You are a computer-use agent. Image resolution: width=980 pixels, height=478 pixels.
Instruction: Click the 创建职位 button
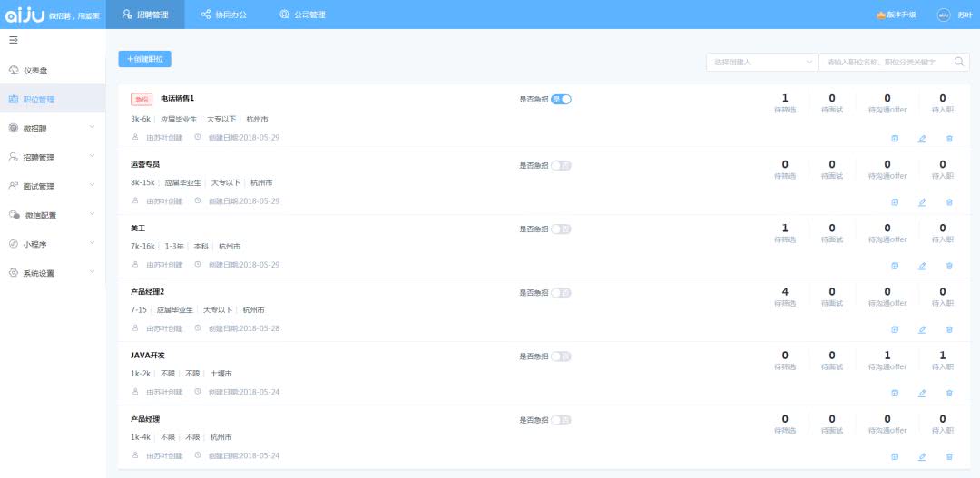[x=144, y=59]
